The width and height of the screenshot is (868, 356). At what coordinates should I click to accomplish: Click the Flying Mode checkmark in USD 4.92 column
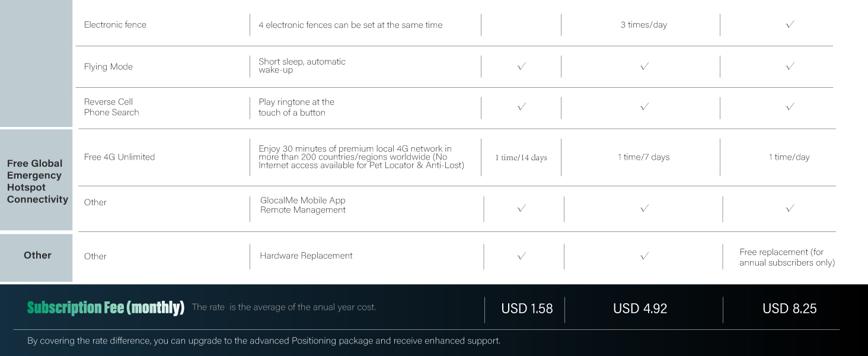coord(644,66)
